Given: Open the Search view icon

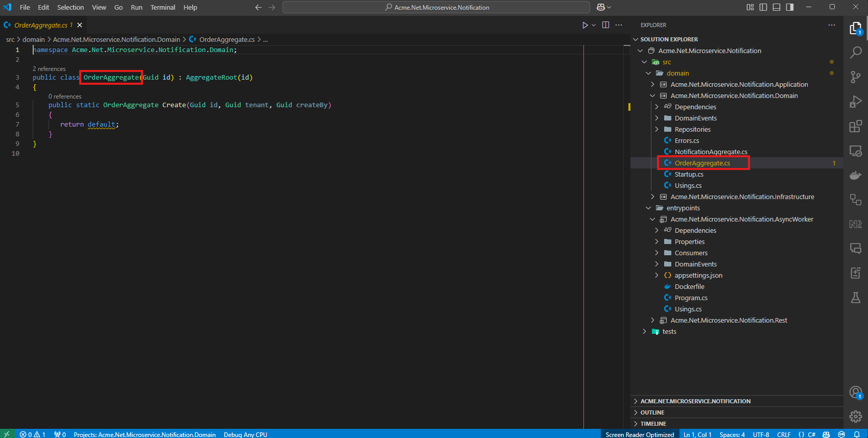Looking at the screenshot, I should pos(856,53).
